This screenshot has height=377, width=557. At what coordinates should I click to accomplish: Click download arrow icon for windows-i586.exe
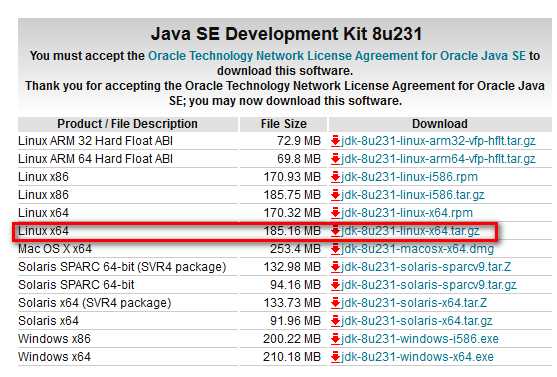[x=335, y=339]
